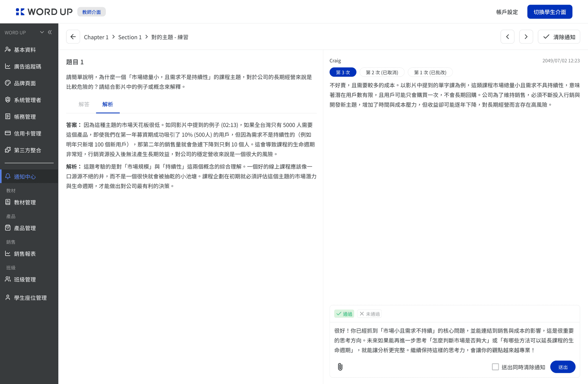
Task: Open 第三方整合 puzzle icon
Action: [x=8, y=150]
